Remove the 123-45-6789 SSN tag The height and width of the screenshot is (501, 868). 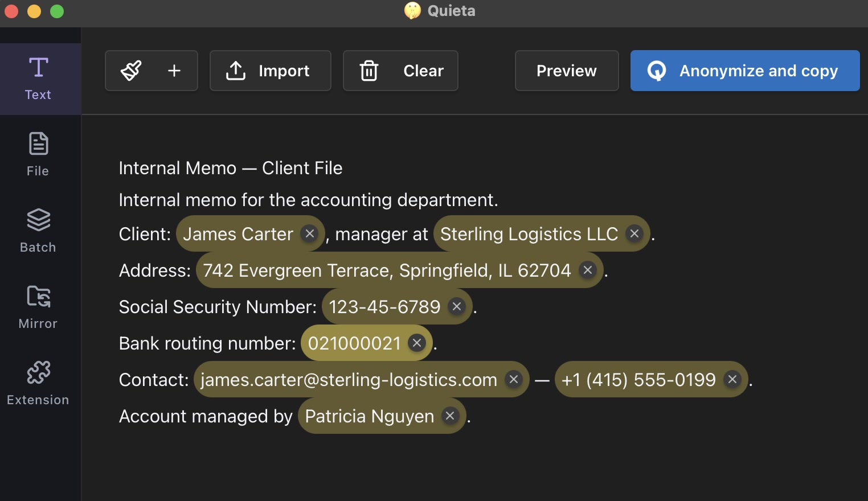pos(457,306)
